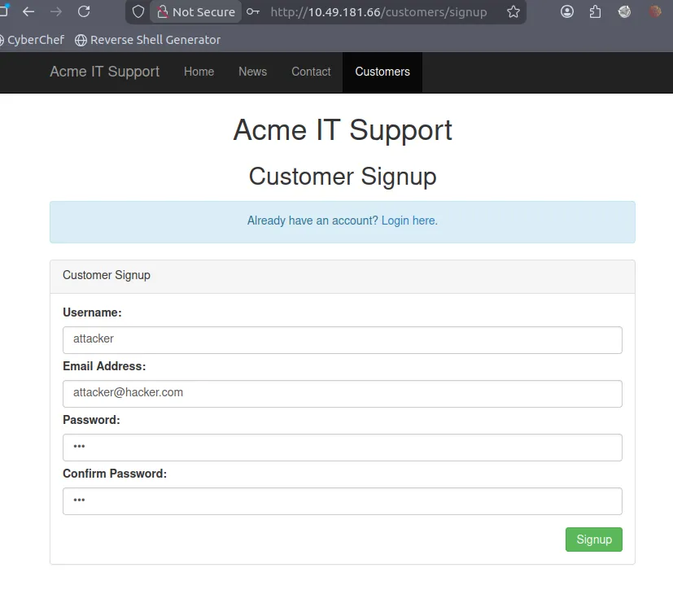Reload the current page
The image size is (673, 616).
[x=83, y=12]
